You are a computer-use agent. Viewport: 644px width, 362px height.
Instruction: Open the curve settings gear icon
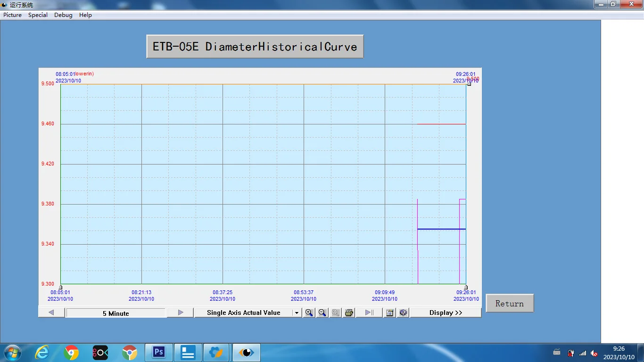click(x=403, y=313)
